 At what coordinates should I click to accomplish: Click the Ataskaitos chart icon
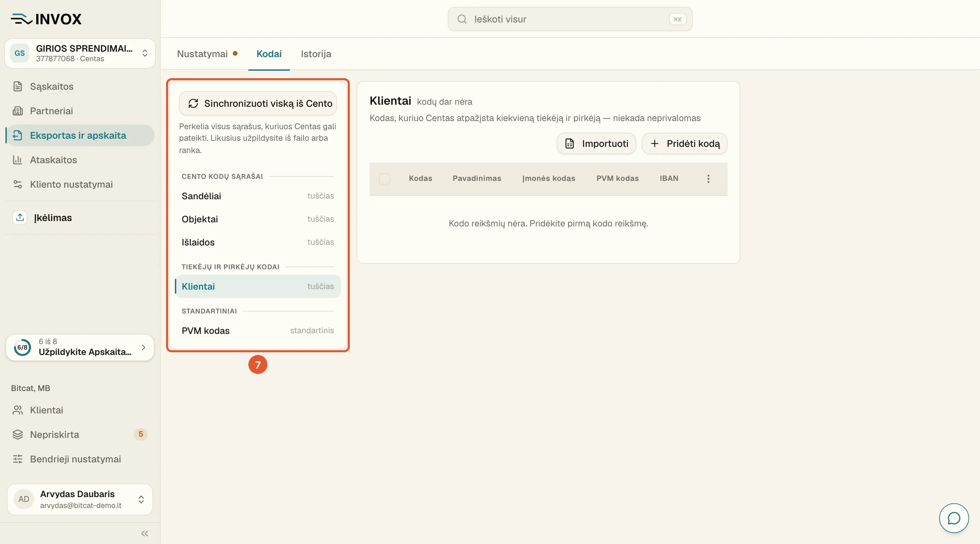pyautogui.click(x=17, y=160)
